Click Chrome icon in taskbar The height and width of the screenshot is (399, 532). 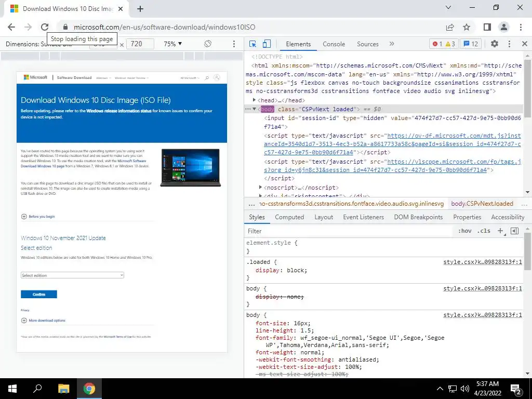(x=89, y=389)
